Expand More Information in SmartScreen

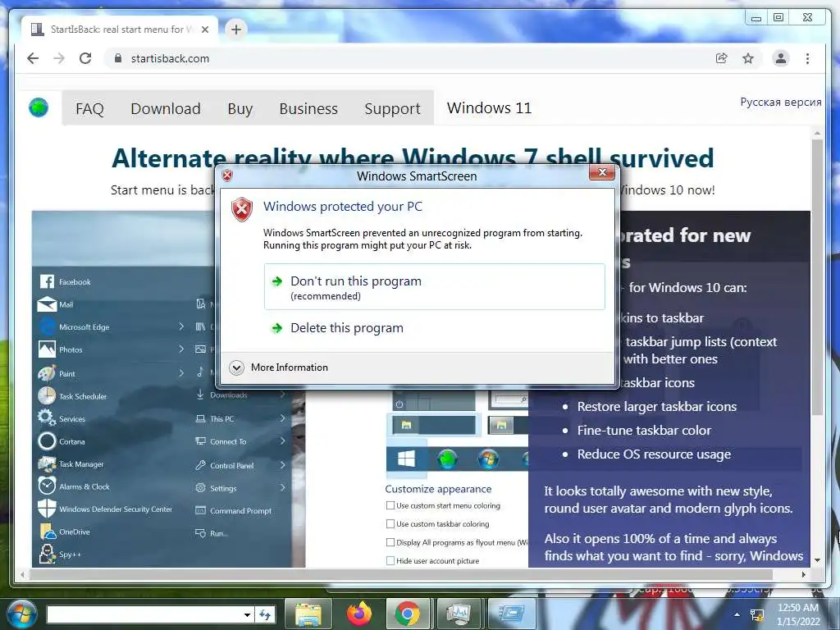(x=279, y=367)
